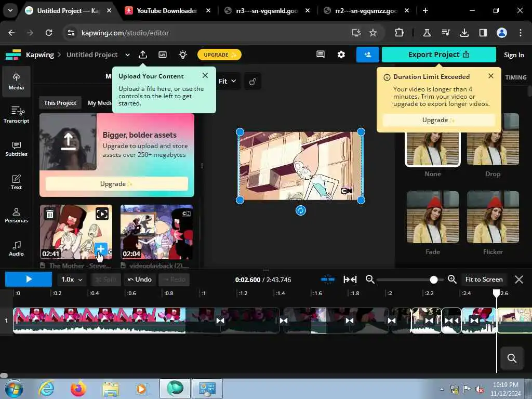
Task: Delete The Mother clip using trash icon
Action: (x=50, y=214)
